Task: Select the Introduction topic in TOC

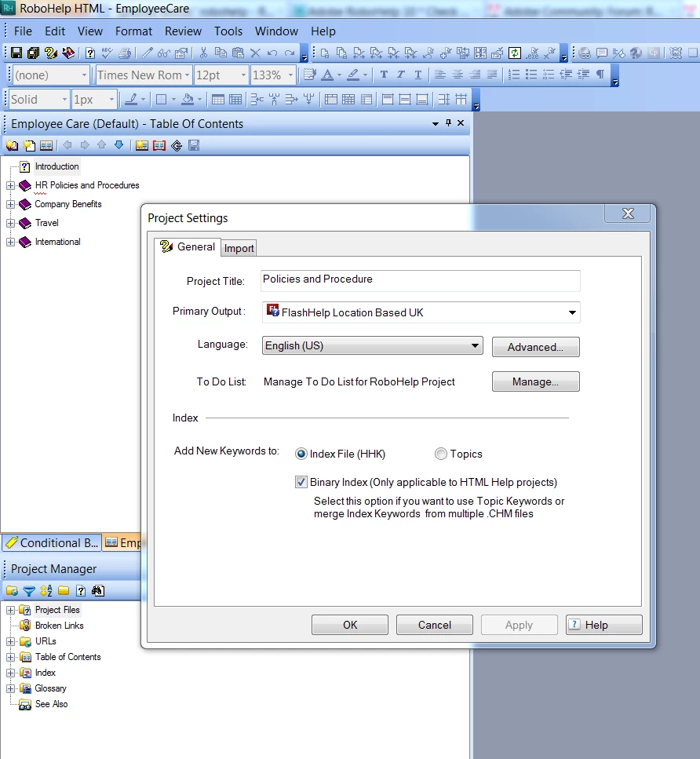Action: click(x=57, y=166)
